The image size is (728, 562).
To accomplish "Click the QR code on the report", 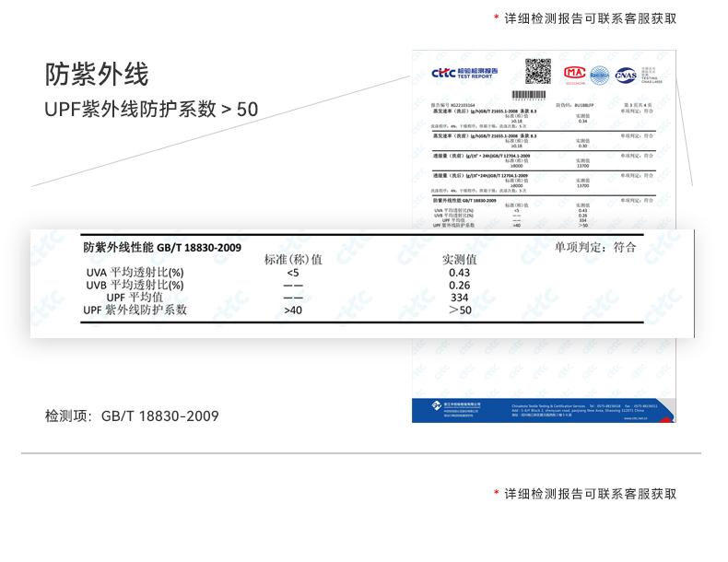I will coord(537,71).
